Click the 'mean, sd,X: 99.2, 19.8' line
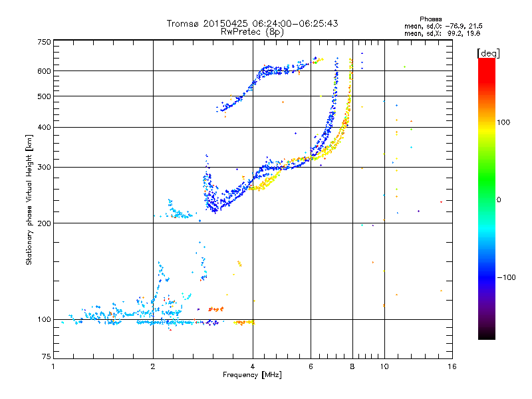This screenshot has height=399, width=532. 442,33
